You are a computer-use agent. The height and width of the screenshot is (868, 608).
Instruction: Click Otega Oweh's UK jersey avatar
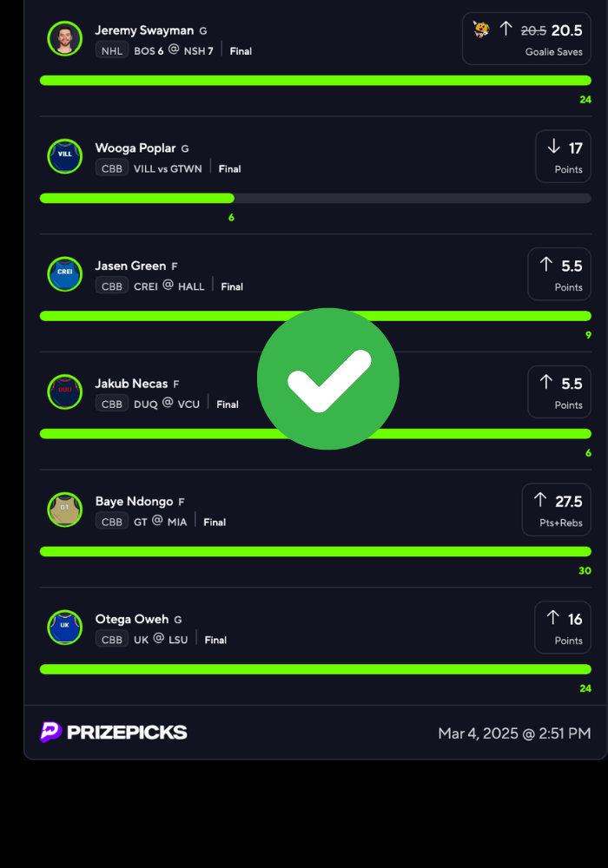tap(65, 628)
